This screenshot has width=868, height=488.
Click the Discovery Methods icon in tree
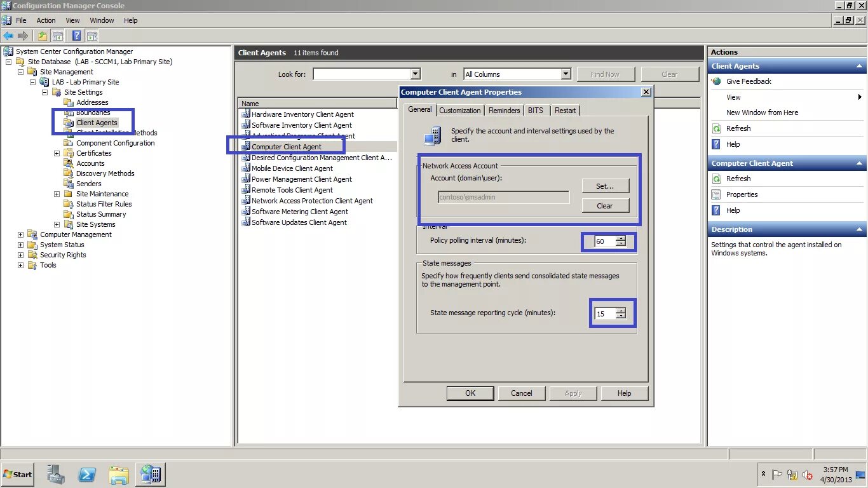69,173
